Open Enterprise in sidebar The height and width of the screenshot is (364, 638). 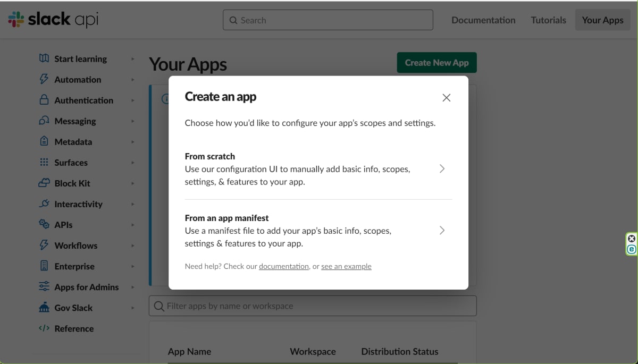tap(74, 266)
